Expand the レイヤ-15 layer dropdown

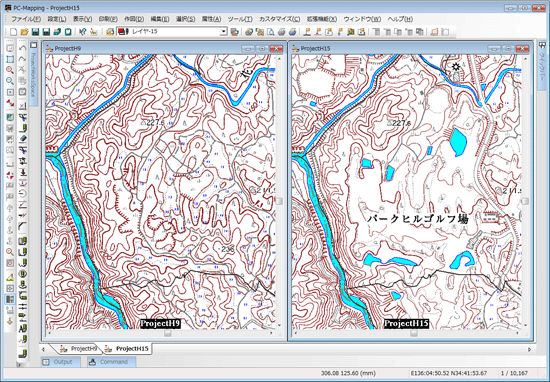click(224, 32)
